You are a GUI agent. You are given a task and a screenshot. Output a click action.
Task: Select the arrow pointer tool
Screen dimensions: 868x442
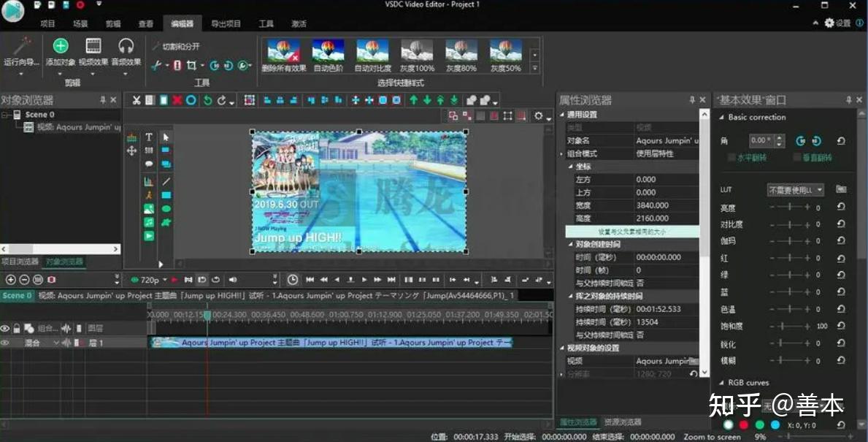(x=166, y=137)
